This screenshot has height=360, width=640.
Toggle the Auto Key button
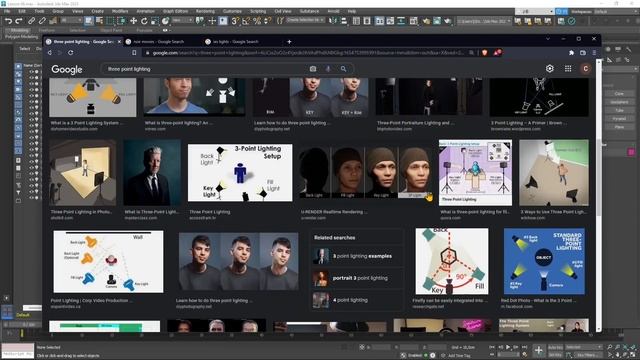point(555,347)
